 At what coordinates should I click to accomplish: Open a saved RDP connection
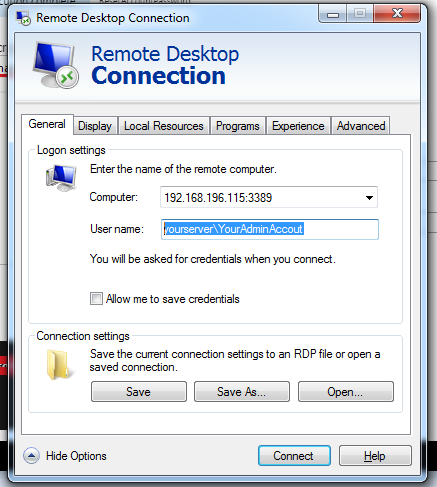coord(346,392)
